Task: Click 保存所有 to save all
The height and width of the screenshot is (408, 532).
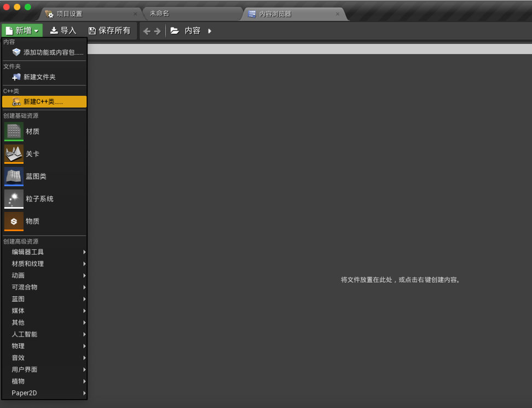Action: (x=109, y=31)
